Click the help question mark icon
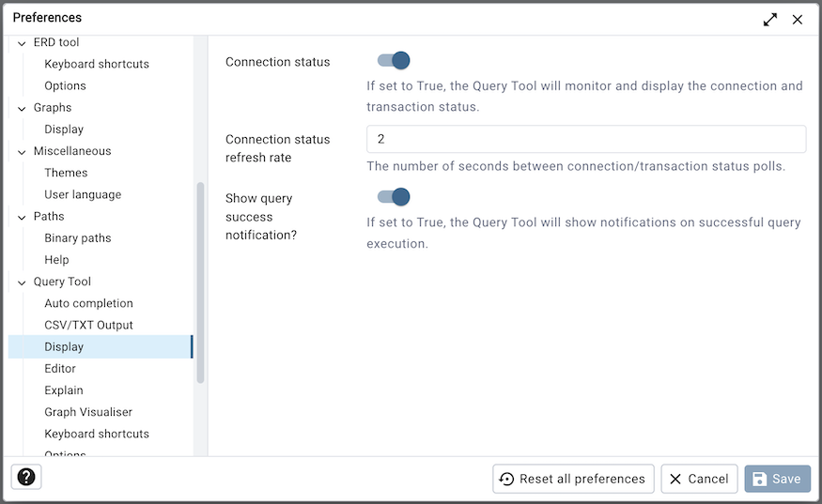The width and height of the screenshot is (822, 504). click(x=26, y=477)
